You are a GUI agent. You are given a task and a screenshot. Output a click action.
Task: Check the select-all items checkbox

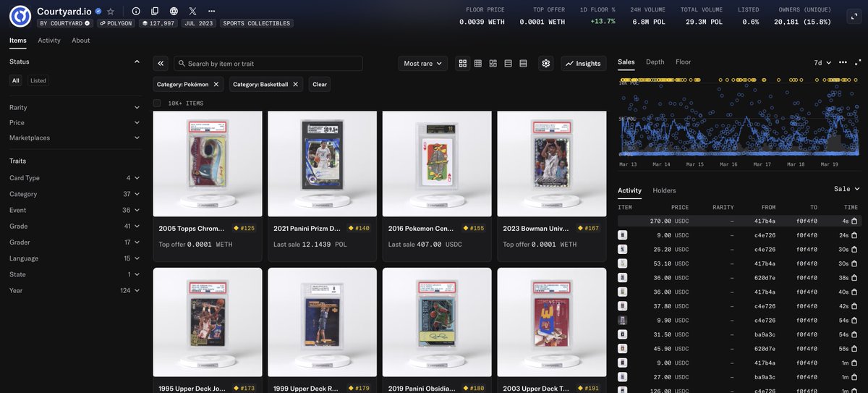[x=157, y=103]
